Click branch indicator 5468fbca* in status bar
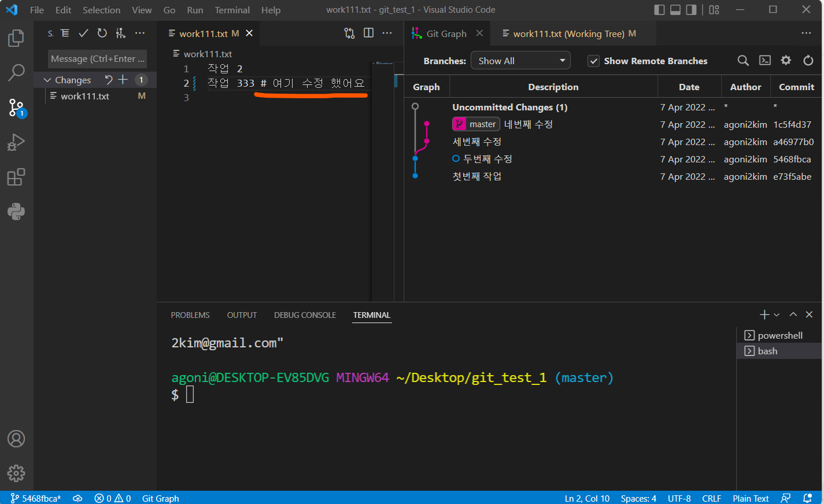Viewport: 824px width, 504px height. [x=35, y=498]
